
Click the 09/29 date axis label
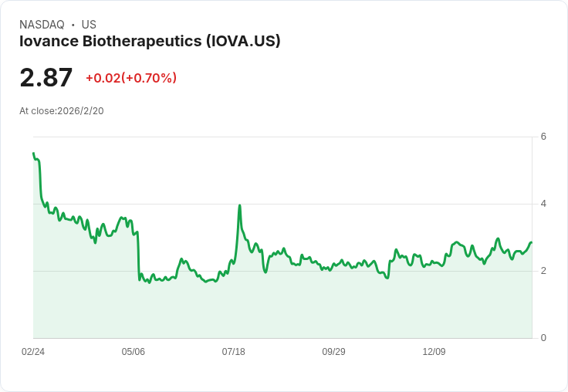pos(333,352)
